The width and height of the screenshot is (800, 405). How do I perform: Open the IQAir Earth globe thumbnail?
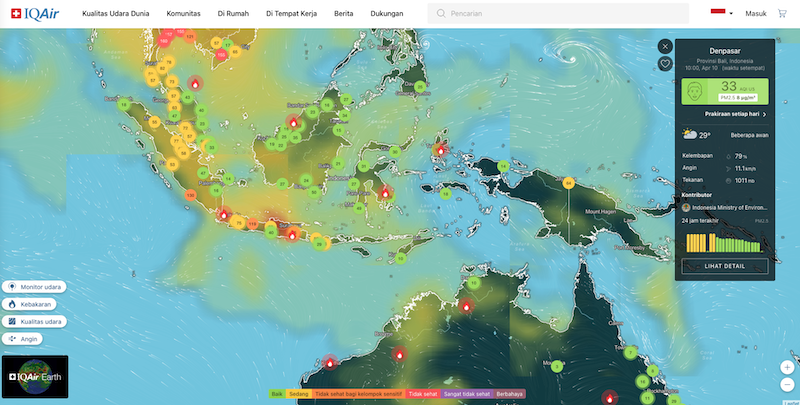point(35,377)
